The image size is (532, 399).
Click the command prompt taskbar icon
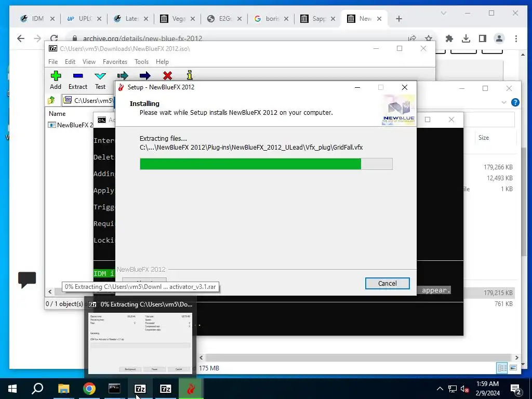pos(114,389)
